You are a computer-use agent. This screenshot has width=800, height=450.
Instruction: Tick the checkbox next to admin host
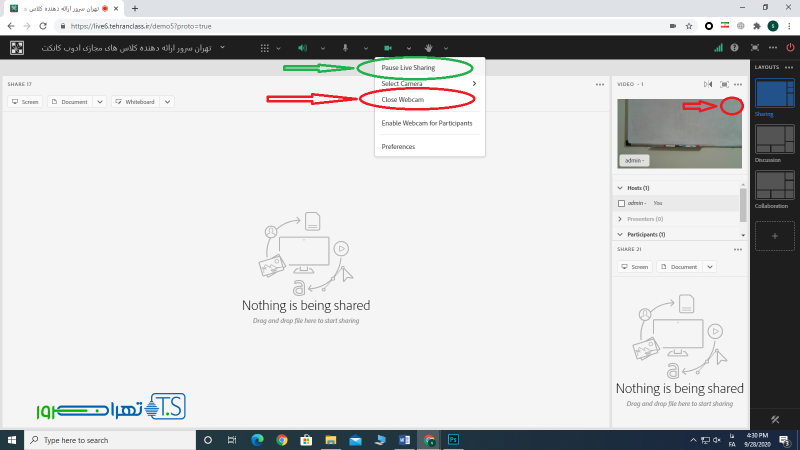click(x=621, y=203)
